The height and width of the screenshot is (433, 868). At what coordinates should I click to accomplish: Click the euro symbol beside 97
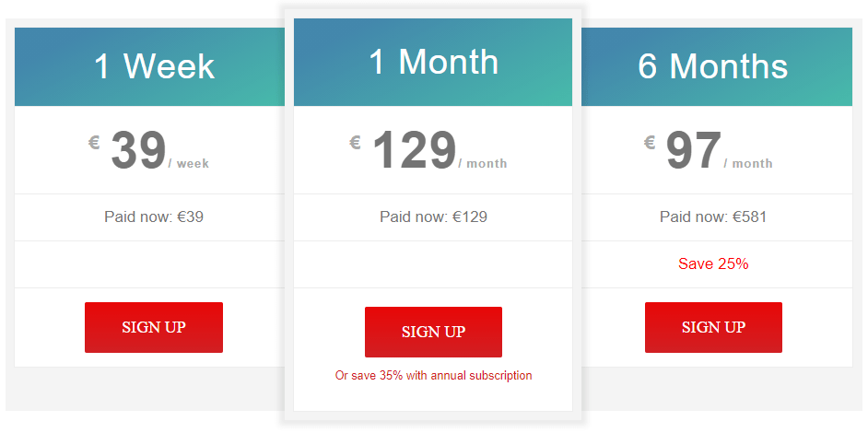pos(650,143)
